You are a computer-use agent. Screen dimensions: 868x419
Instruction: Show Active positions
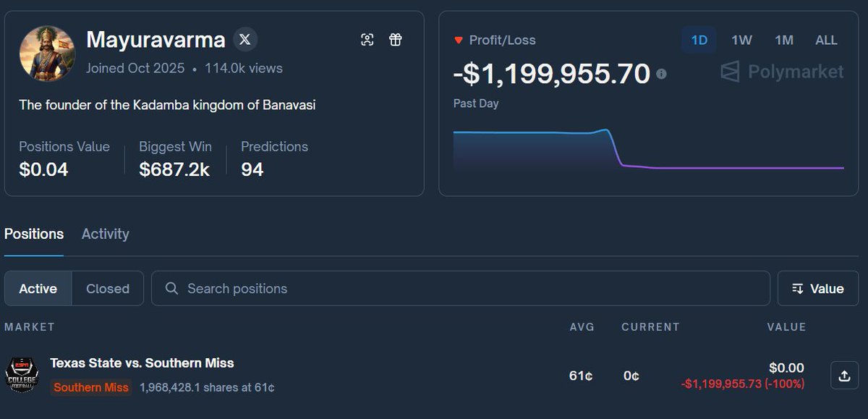coord(38,289)
